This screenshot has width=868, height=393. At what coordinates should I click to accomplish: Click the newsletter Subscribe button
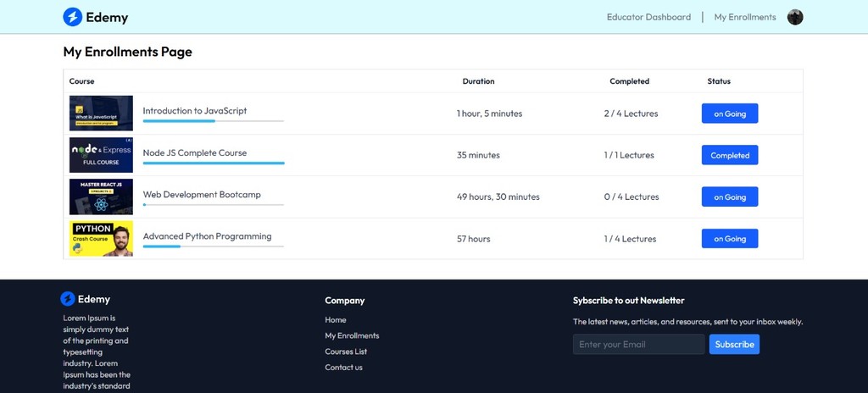(734, 344)
